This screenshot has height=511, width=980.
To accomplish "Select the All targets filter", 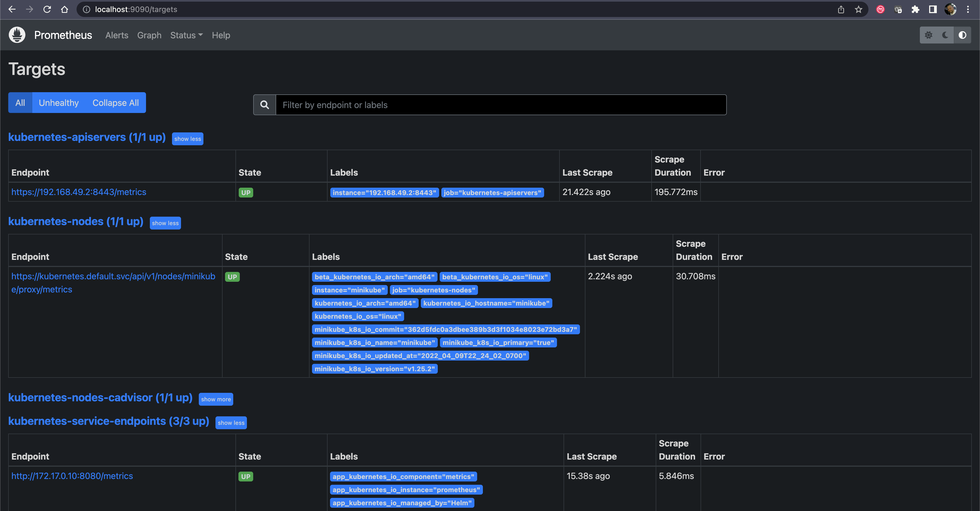I will pyautogui.click(x=20, y=103).
